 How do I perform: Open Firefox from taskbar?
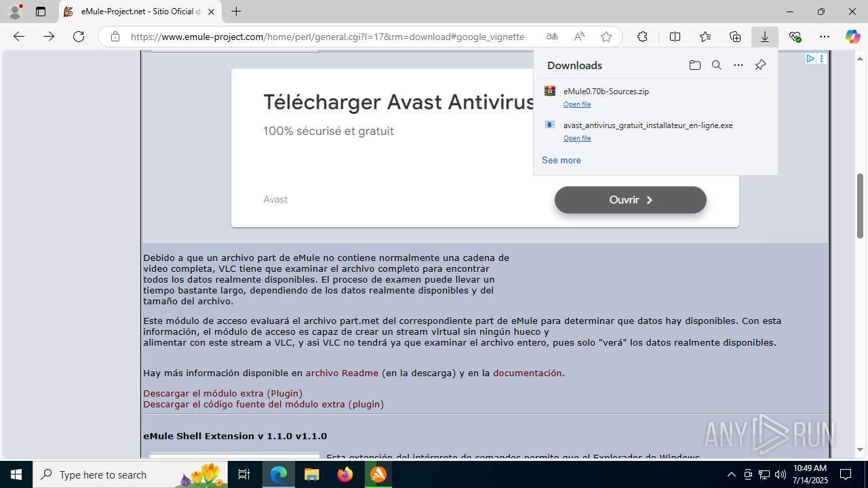(345, 474)
